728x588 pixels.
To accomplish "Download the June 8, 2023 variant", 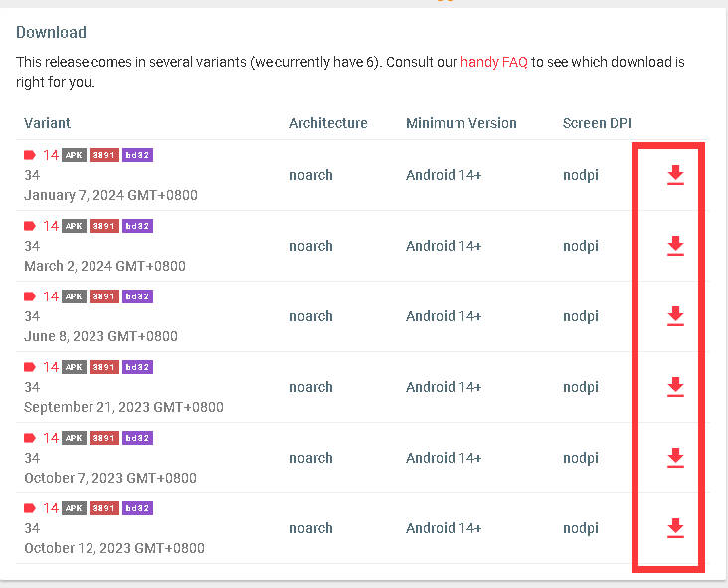I will click(x=675, y=316).
